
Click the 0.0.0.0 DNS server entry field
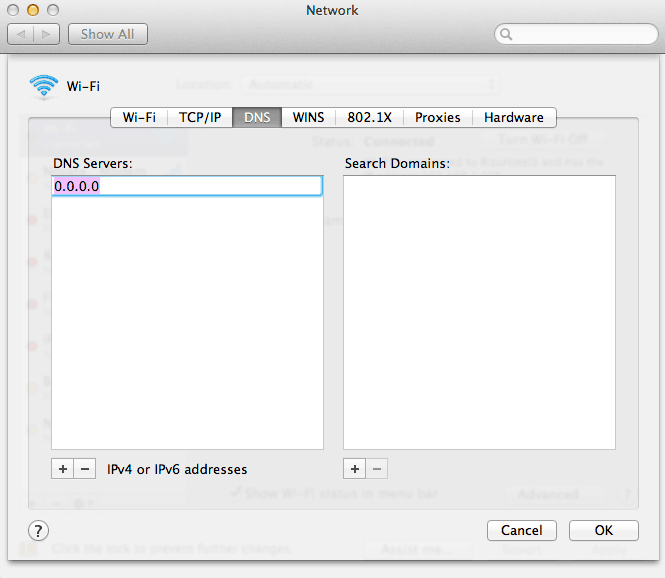tap(187, 186)
